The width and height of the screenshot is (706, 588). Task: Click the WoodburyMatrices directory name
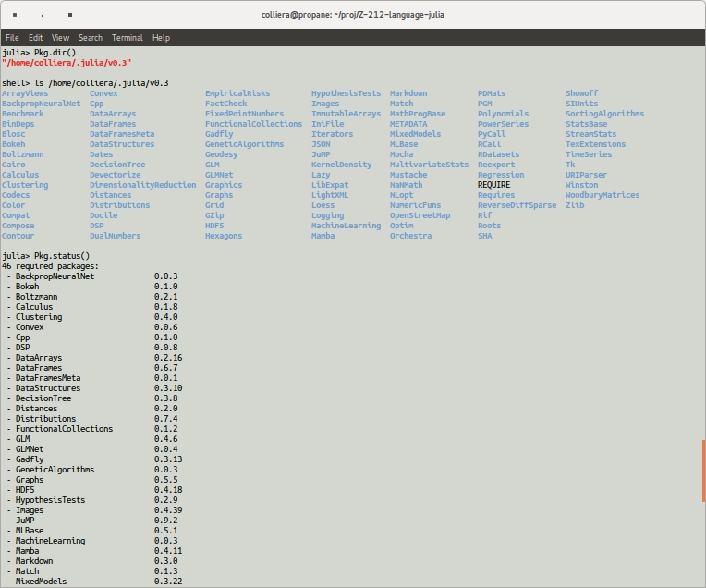tap(602, 195)
